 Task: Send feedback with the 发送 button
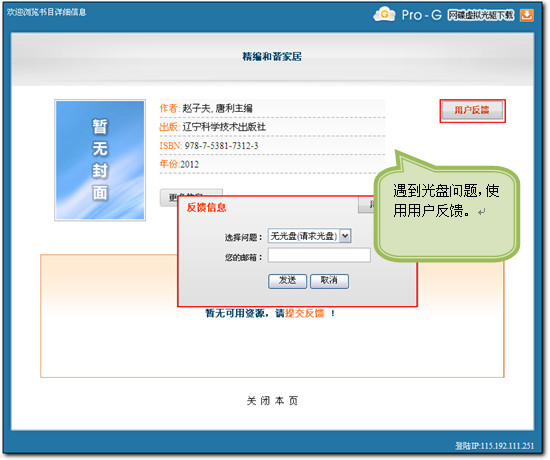pos(287,281)
